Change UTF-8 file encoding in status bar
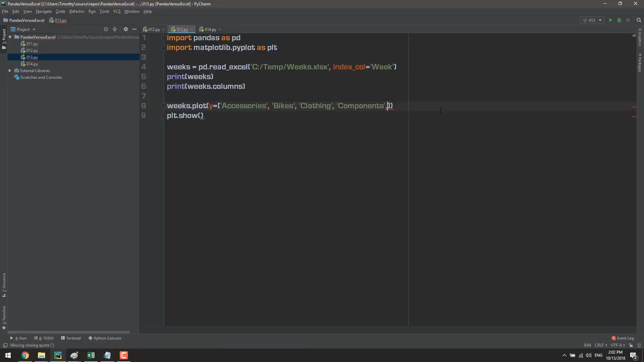Image resolution: width=644 pixels, height=362 pixels. 618,345
